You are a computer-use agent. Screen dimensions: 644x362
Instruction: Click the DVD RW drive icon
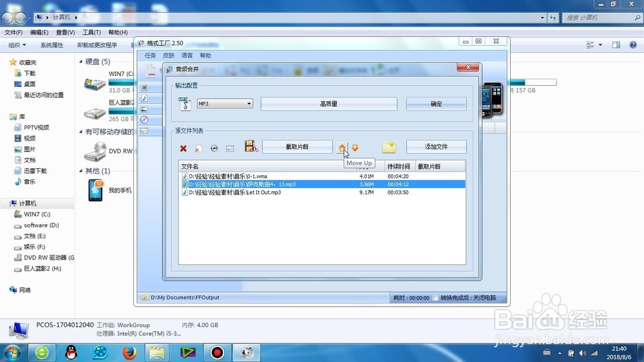(x=95, y=151)
